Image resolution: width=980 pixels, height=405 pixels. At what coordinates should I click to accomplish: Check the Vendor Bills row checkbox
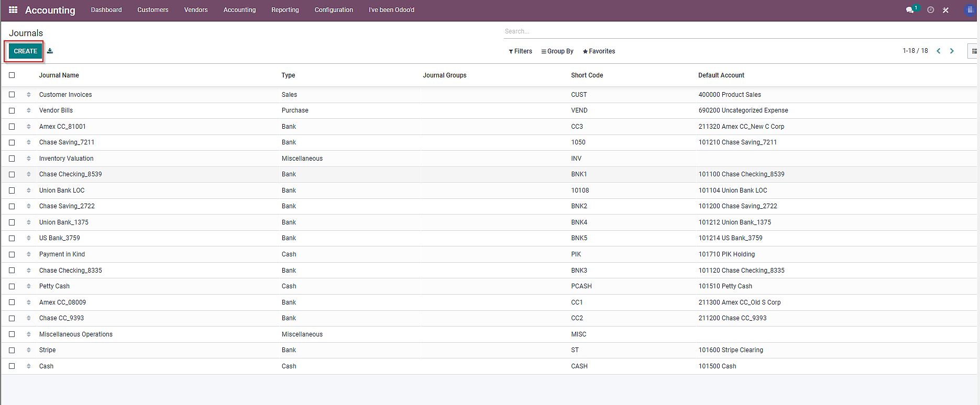coord(12,110)
